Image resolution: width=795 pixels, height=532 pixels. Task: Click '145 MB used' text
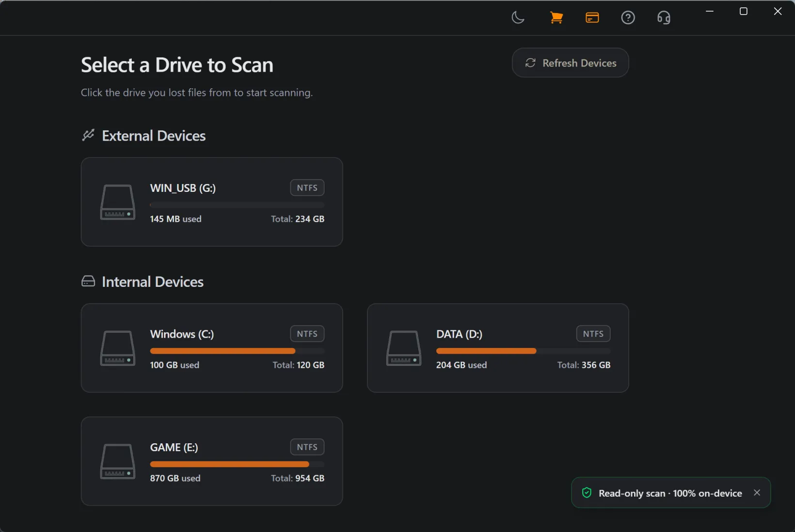175,219
